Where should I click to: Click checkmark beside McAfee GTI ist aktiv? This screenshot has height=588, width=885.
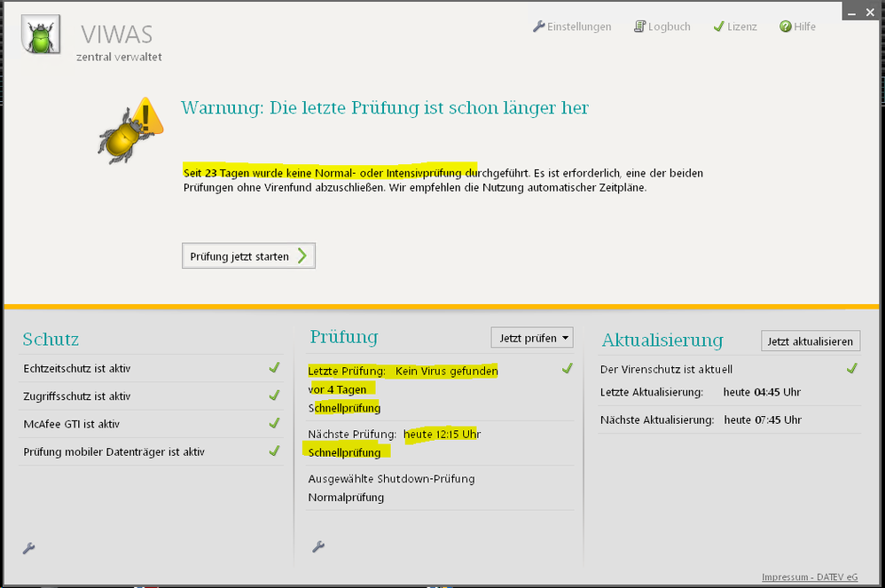point(274,424)
